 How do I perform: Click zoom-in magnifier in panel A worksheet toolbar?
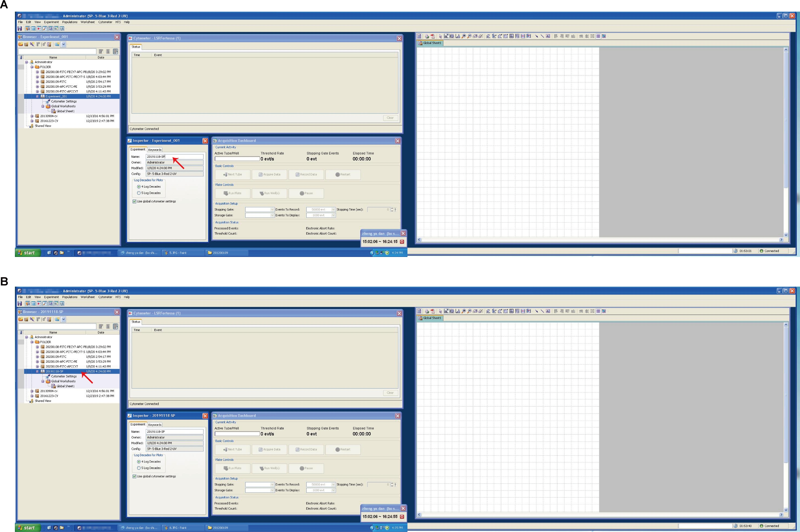(x=464, y=36)
